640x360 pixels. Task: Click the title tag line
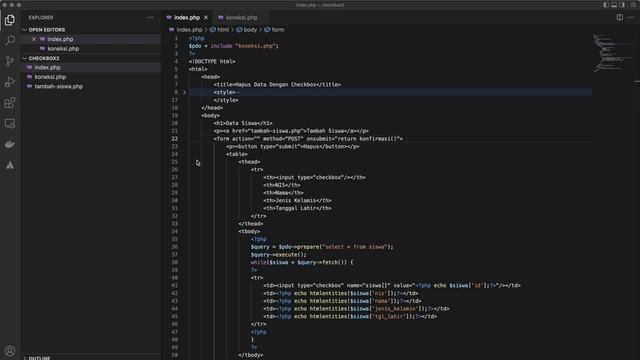pyautogui.click(x=277, y=84)
